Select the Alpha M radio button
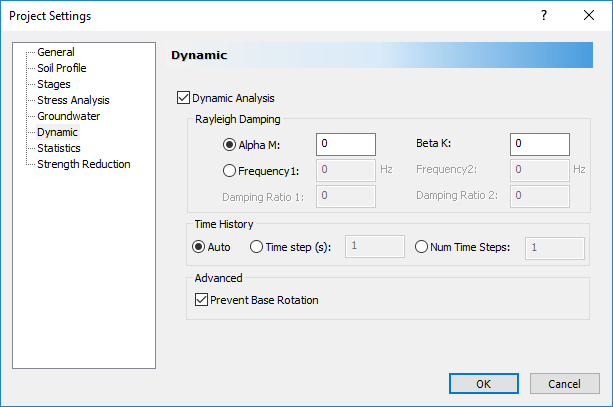Viewport: 613px width, 407px height. click(229, 144)
